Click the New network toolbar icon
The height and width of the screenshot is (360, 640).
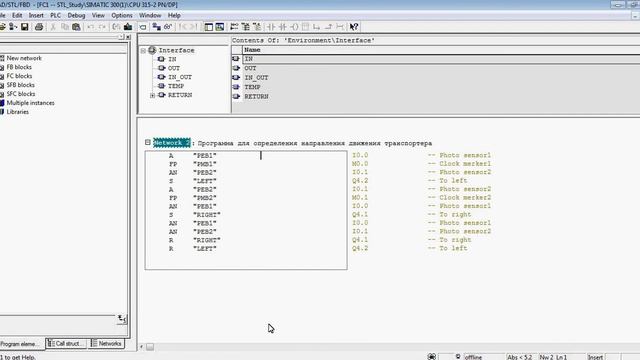tap(234, 27)
